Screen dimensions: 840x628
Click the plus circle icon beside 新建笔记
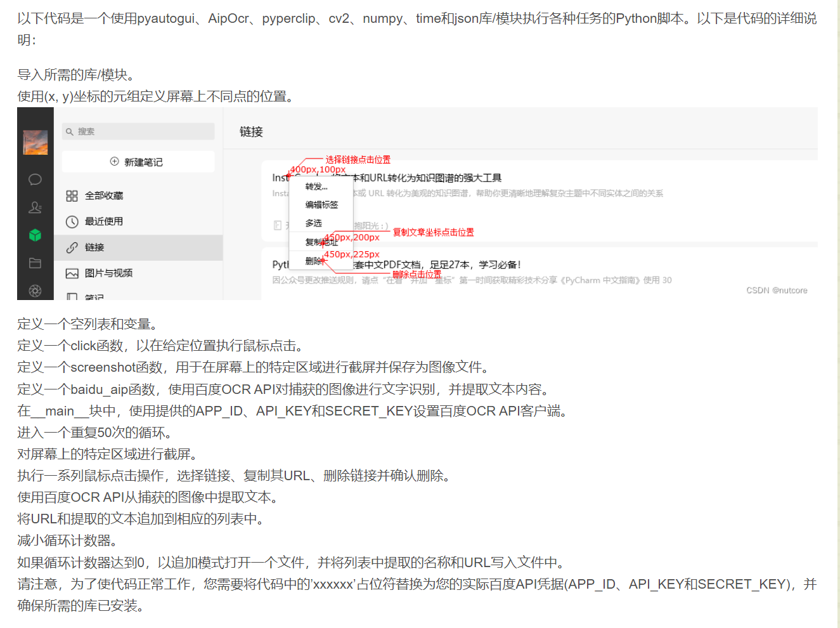pos(115,162)
